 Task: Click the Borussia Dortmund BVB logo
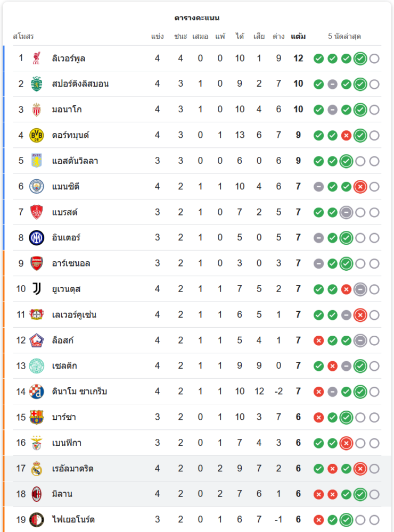pos(36,135)
